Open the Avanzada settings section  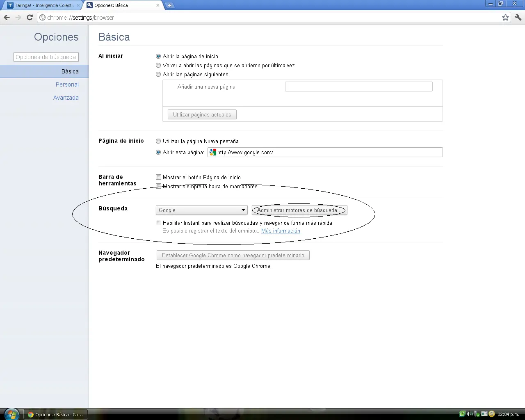pyautogui.click(x=66, y=98)
